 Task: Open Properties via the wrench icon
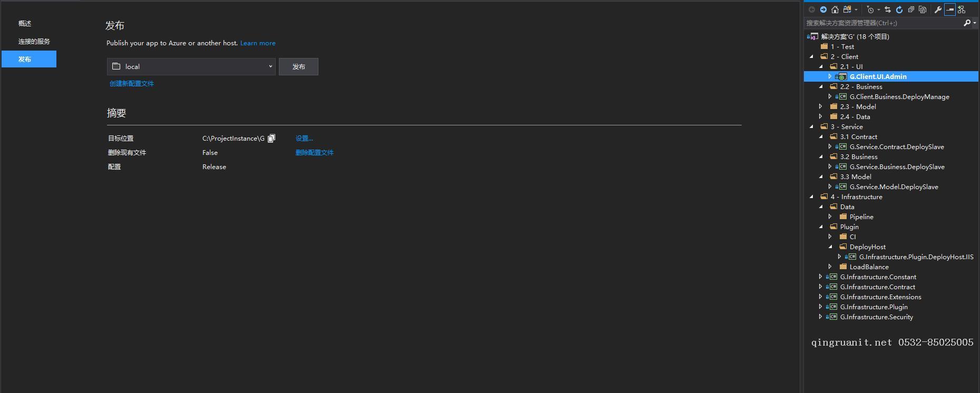coord(938,9)
